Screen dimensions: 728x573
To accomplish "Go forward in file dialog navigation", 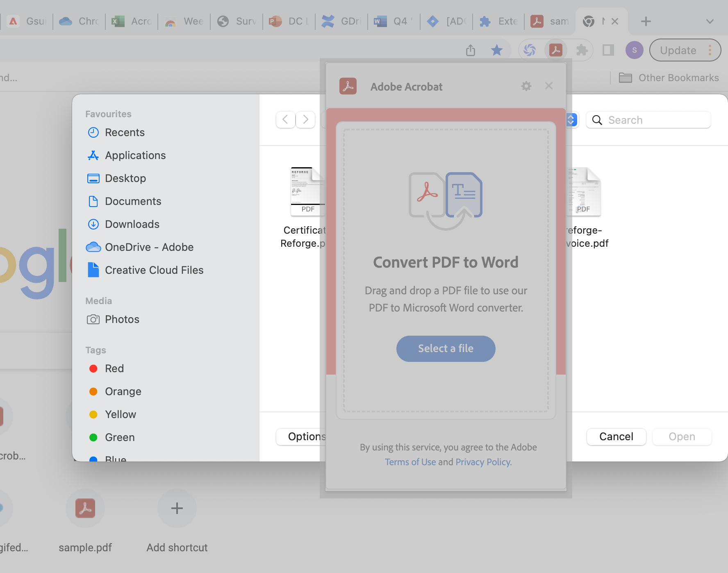I will click(x=305, y=120).
